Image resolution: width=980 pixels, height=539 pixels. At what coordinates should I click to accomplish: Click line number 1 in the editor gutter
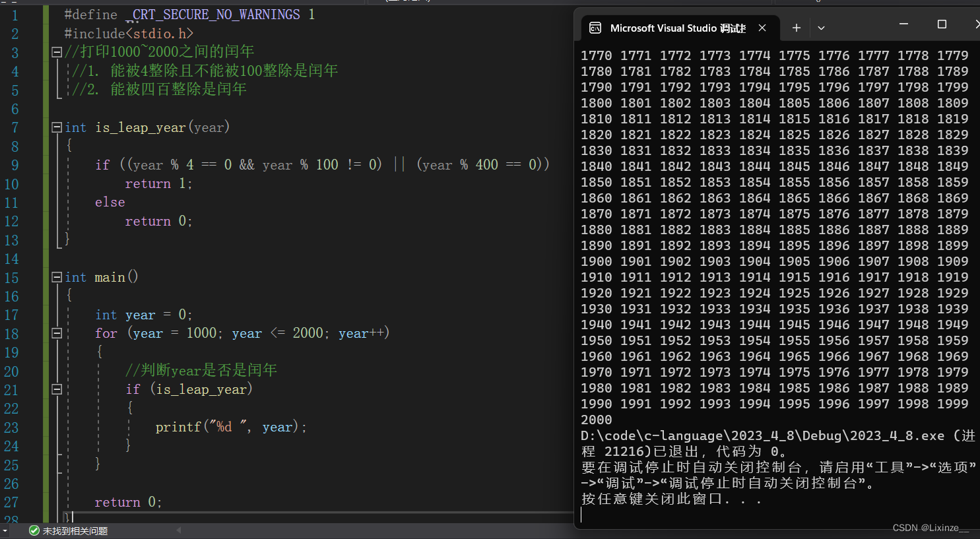click(x=15, y=15)
